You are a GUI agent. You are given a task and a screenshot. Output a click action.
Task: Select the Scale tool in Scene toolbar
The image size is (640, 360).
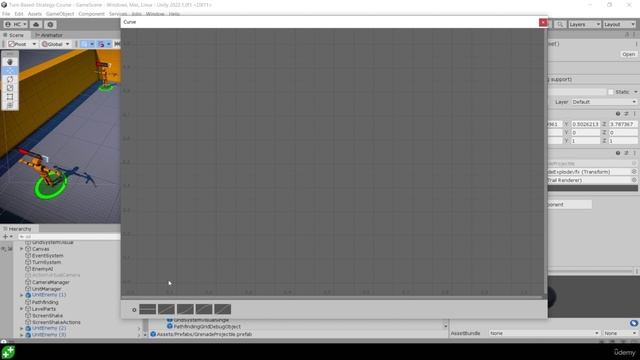[x=10, y=88]
